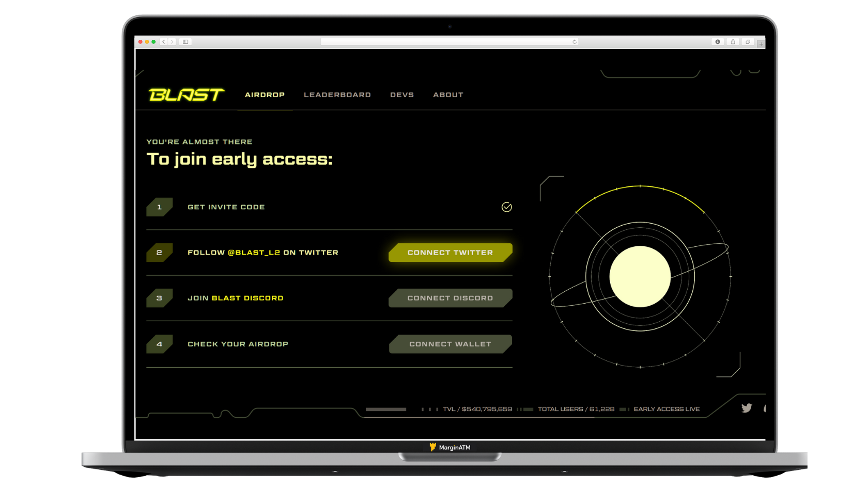868x488 pixels.
Task: Click the completed checkmark for Get Invite Code
Action: tap(507, 207)
